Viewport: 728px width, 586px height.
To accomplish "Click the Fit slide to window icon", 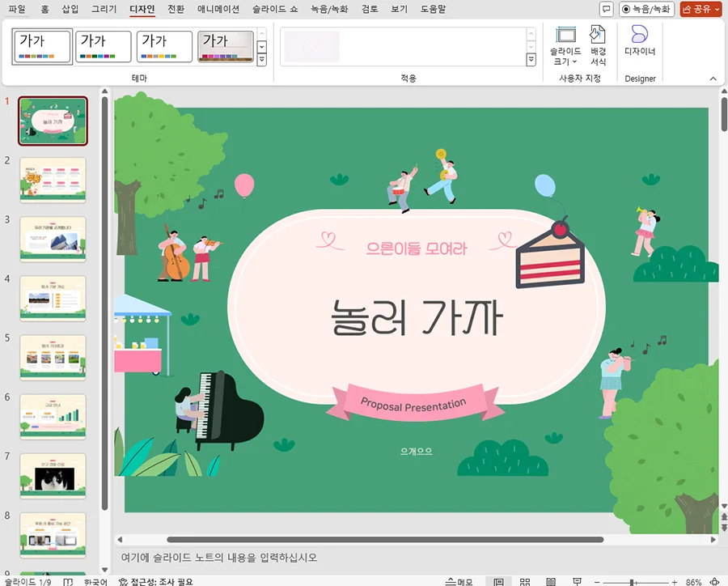I will [x=715, y=580].
